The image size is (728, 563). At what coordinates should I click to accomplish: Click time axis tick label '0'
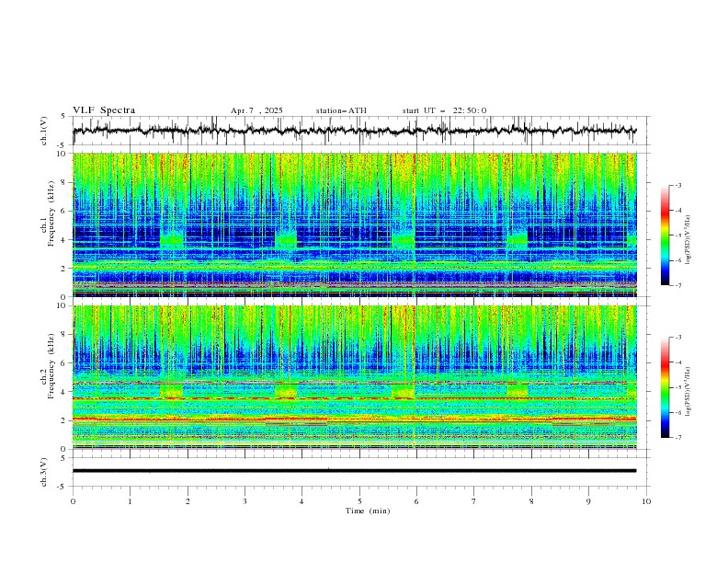[x=73, y=501]
